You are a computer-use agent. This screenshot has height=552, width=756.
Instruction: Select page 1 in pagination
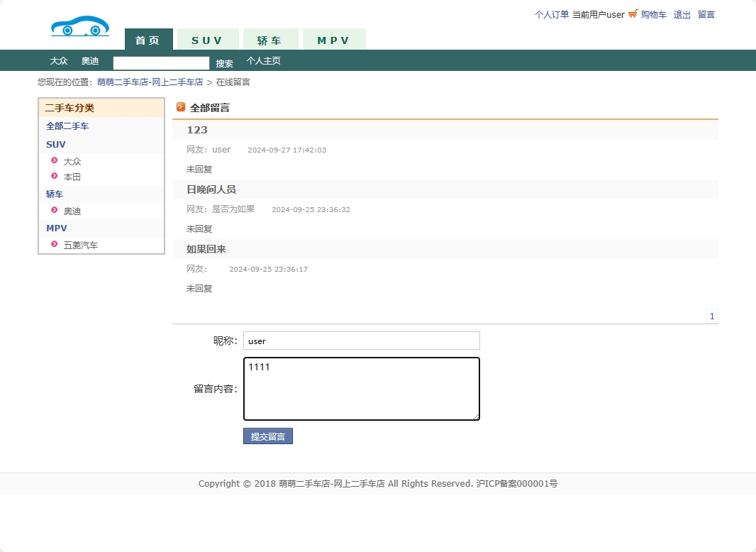pyautogui.click(x=711, y=316)
